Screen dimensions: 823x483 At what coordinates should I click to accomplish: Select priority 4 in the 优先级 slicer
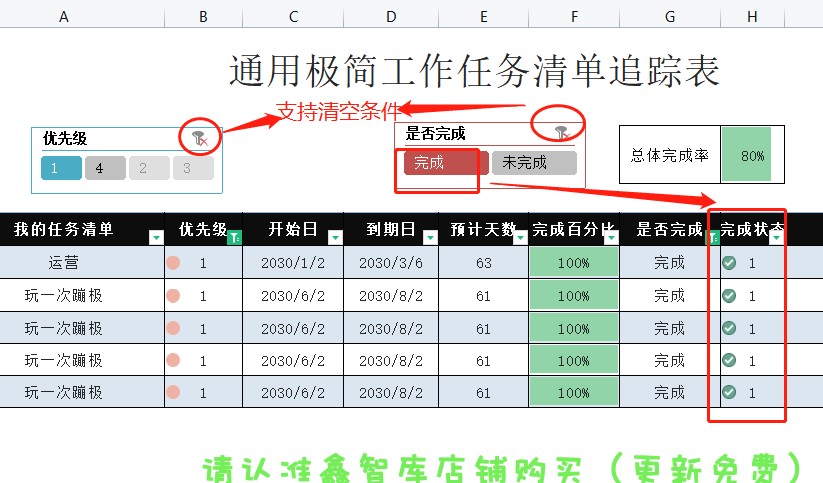tap(105, 168)
